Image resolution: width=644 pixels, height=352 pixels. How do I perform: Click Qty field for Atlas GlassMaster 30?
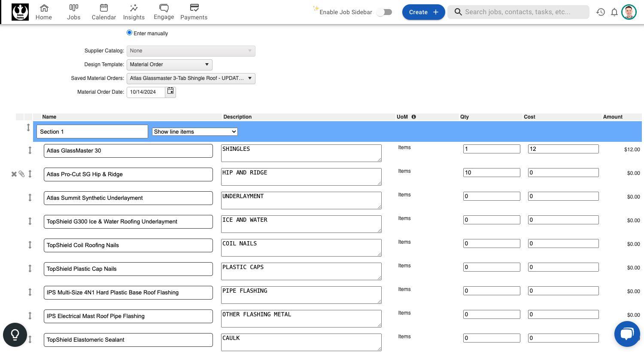click(492, 149)
